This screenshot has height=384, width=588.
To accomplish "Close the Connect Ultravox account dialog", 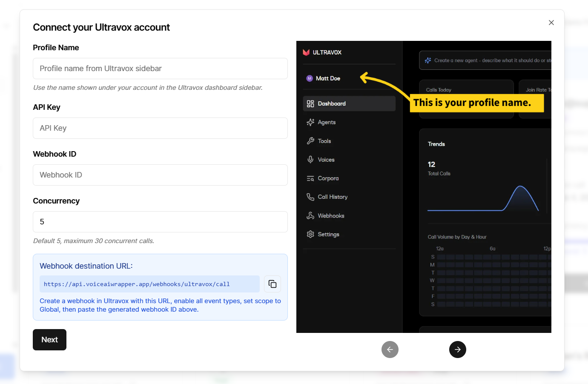I will [x=551, y=23].
